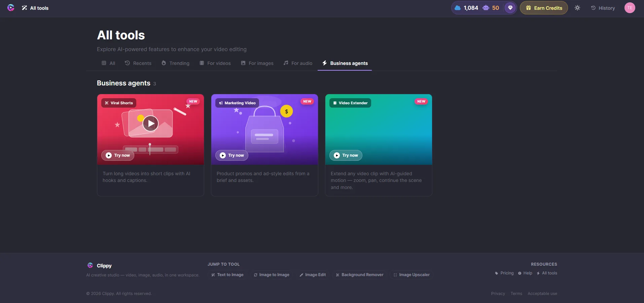This screenshot has width=644, height=303.
Task: Jump to Image Edit tool
Action: point(313,275)
